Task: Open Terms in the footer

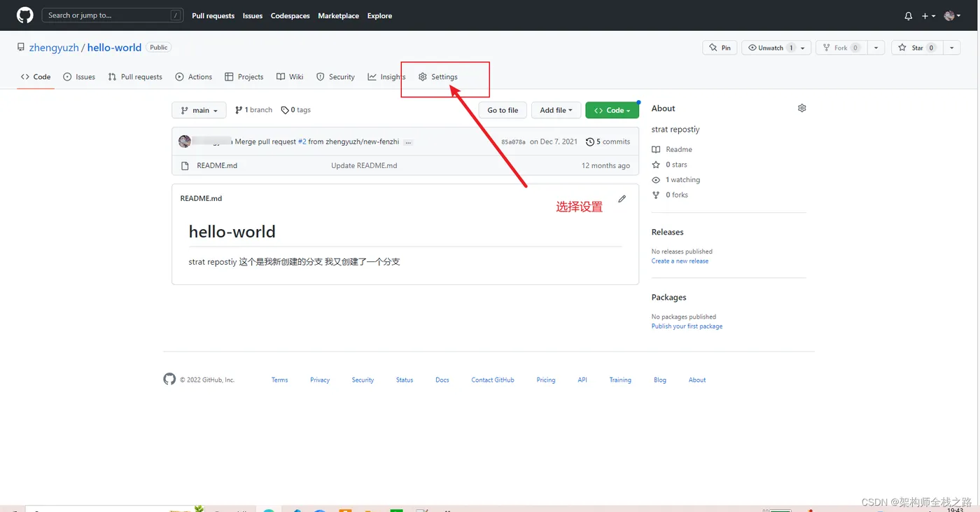Action: point(279,380)
